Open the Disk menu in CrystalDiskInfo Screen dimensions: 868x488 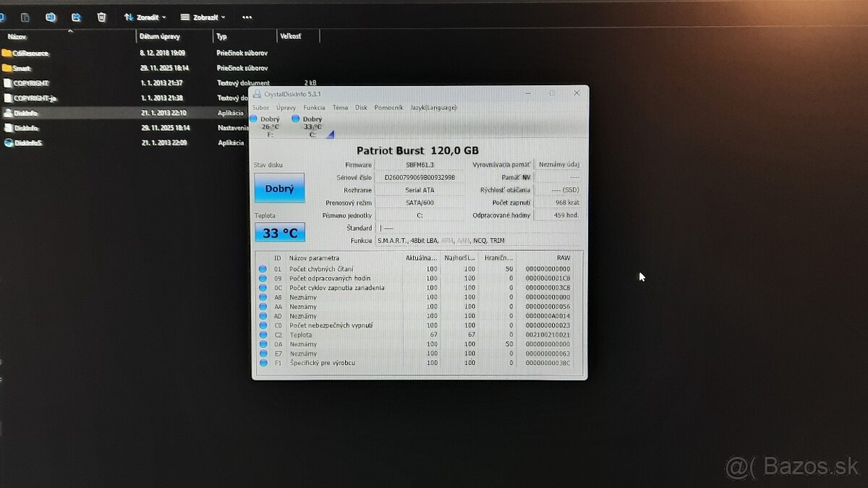tap(361, 108)
